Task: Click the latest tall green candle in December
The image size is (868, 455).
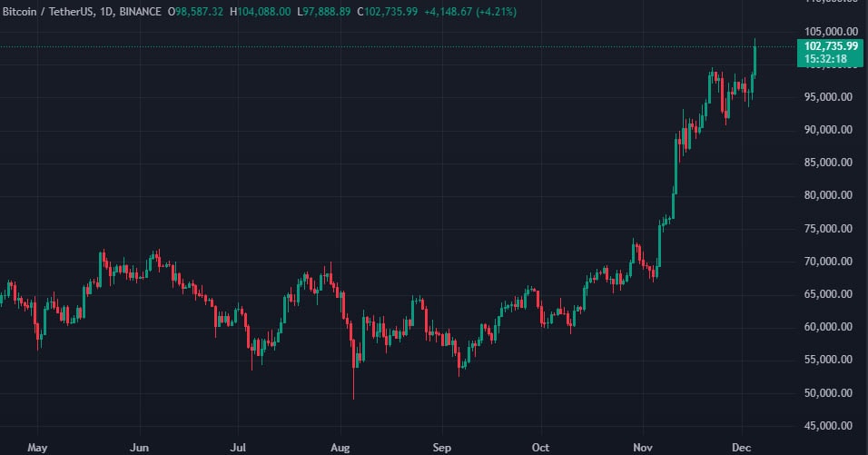Action: 755,60
